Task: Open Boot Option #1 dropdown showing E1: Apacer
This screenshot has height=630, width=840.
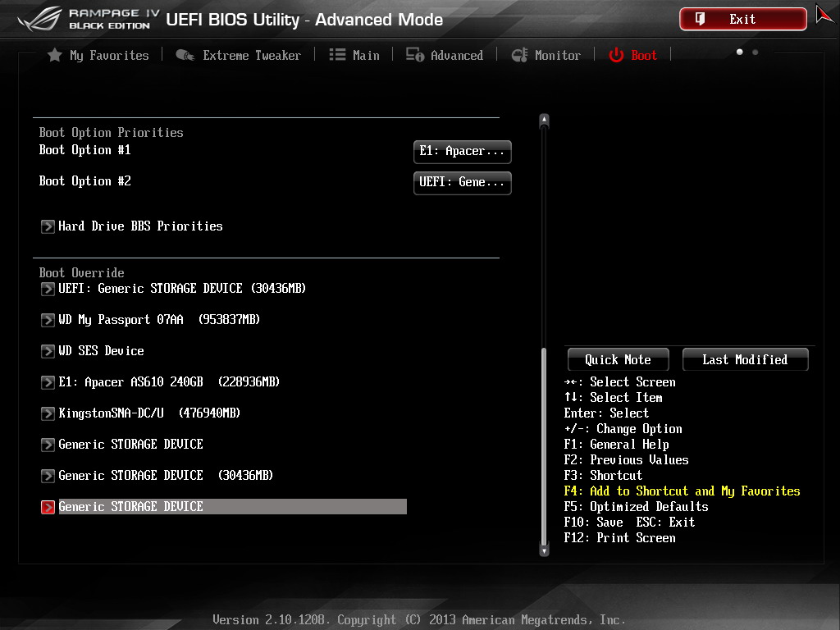Action: click(x=463, y=152)
